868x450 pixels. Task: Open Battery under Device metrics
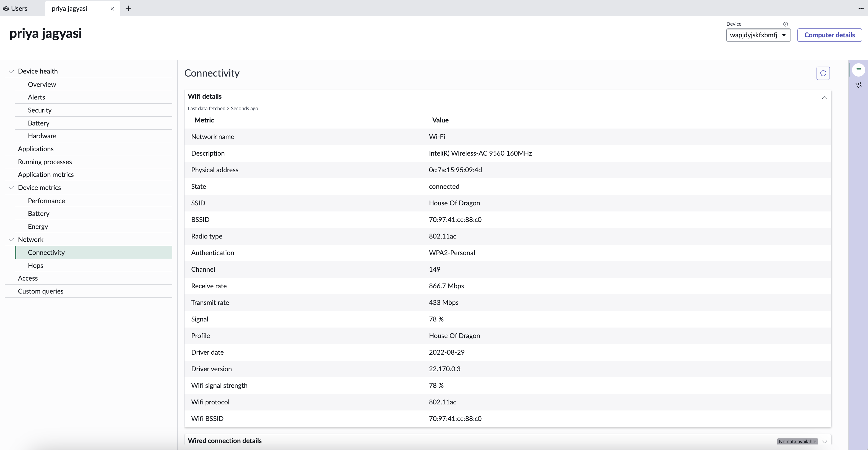click(39, 214)
